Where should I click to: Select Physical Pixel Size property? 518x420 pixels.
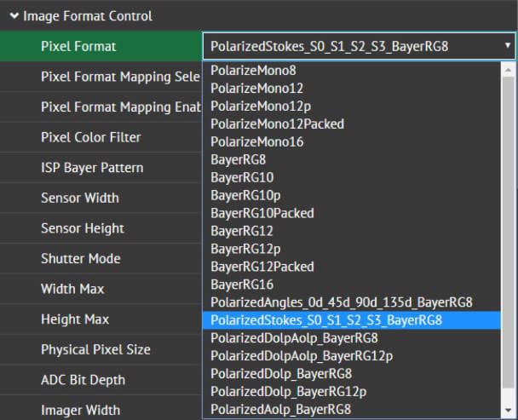tap(101, 349)
